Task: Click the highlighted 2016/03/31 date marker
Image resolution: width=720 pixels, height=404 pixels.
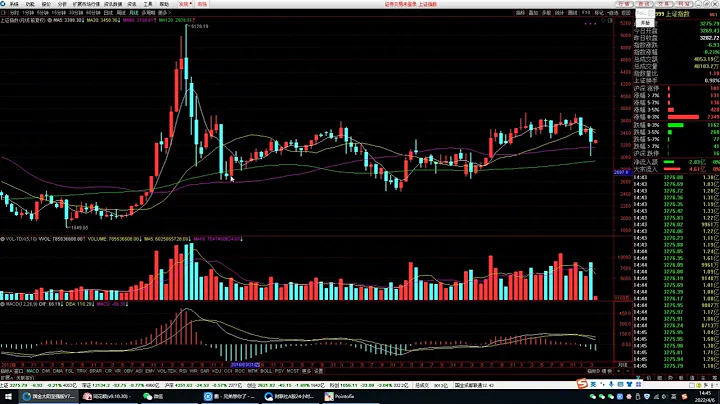Action: click(245, 365)
